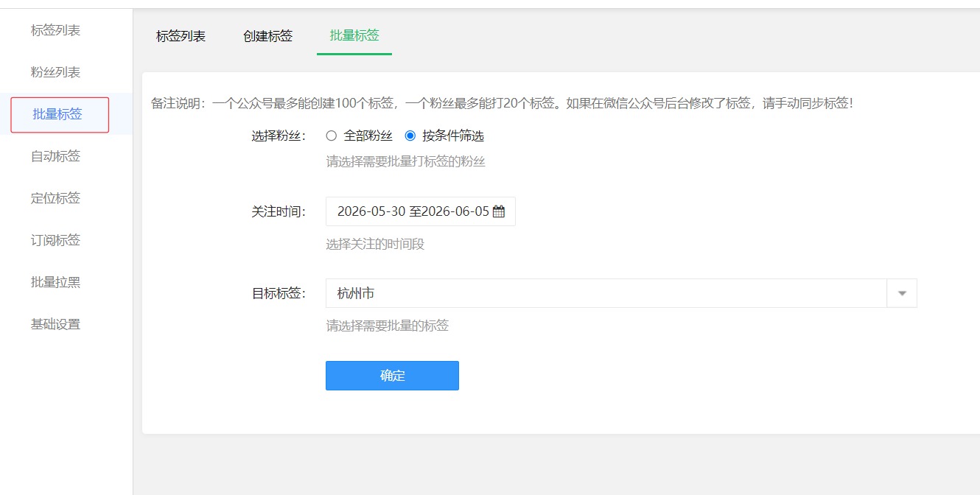Open 基础设置 sidebar item
Screen dimensions: 980x495
[x=55, y=324]
